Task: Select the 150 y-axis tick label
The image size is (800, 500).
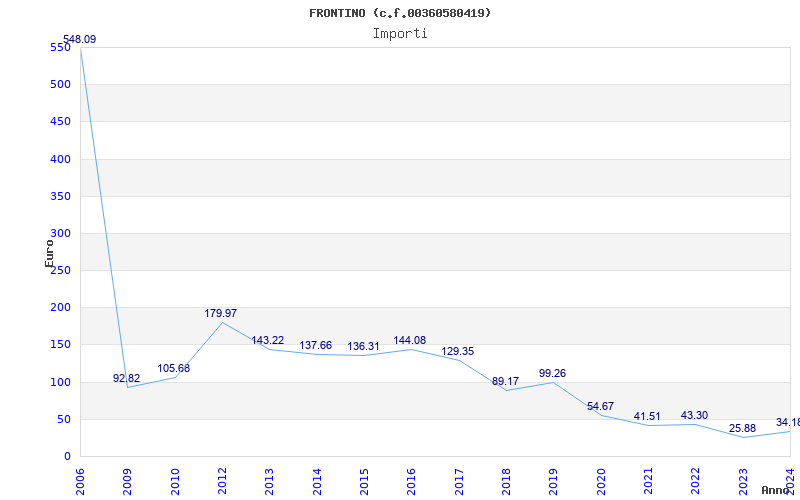Action: tap(60, 345)
